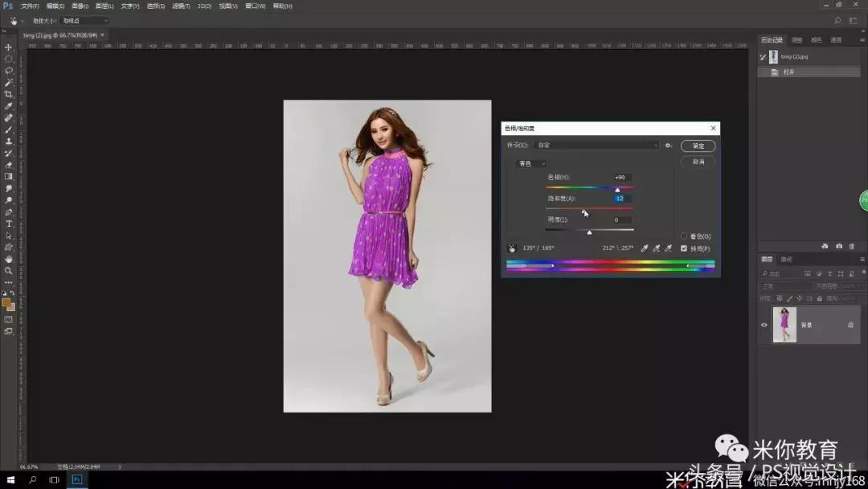868x489 pixels.
Task: Expand the 青色 color range dropdown
Action: (530, 163)
